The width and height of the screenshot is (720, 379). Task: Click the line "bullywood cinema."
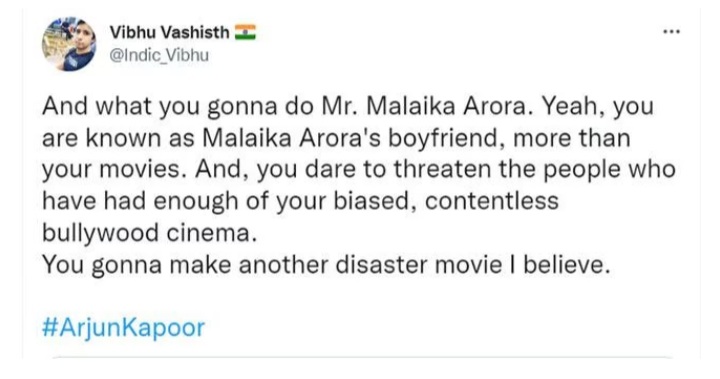tap(149, 233)
